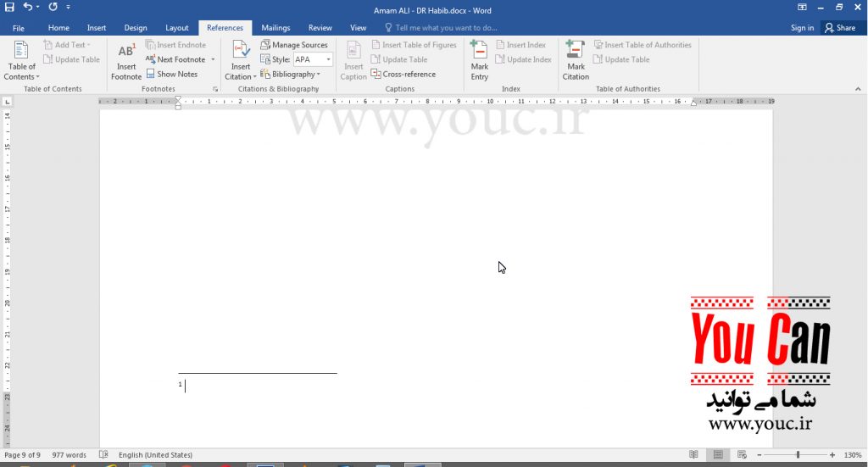
Task: Click Sign in link
Action: click(x=802, y=28)
